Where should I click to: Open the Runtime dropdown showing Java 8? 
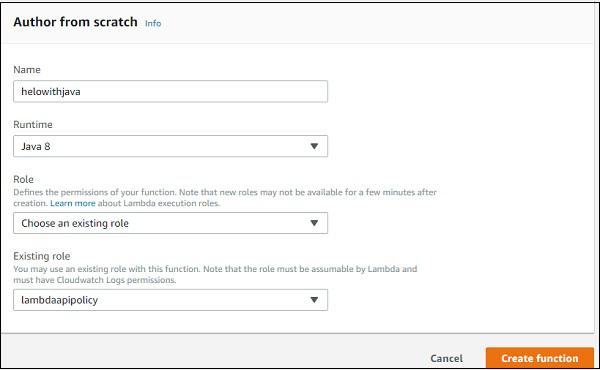click(x=170, y=146)
